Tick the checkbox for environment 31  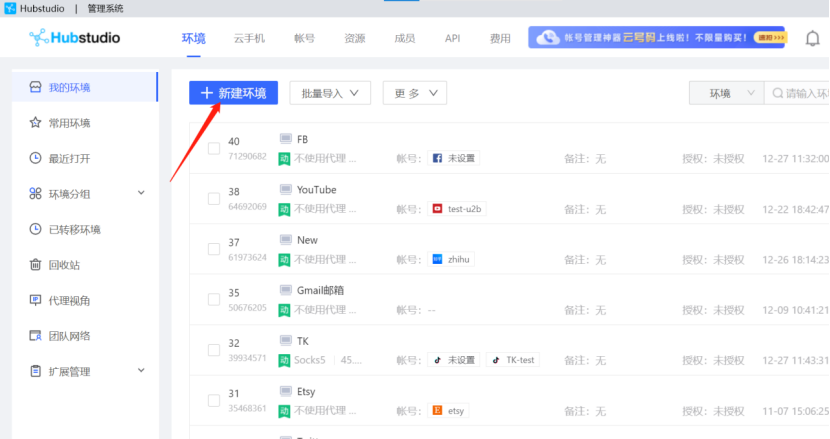(x=214, y=400)
